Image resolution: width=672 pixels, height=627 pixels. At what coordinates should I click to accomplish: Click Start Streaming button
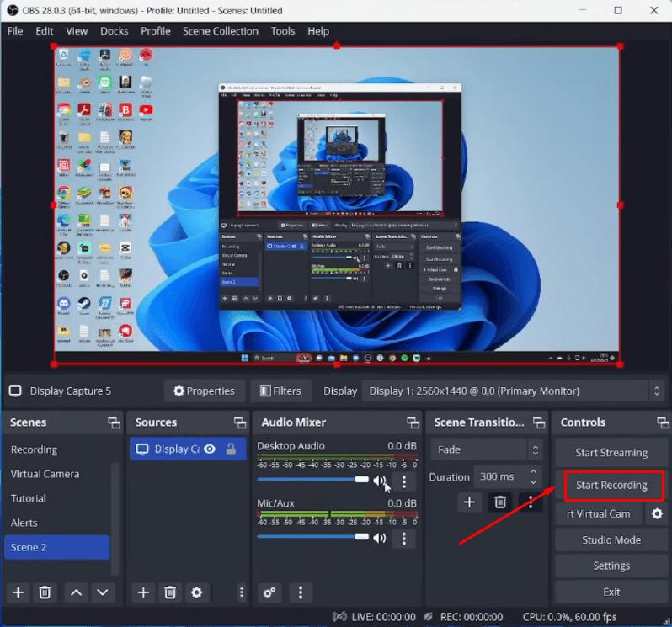[x=611, y=453]
